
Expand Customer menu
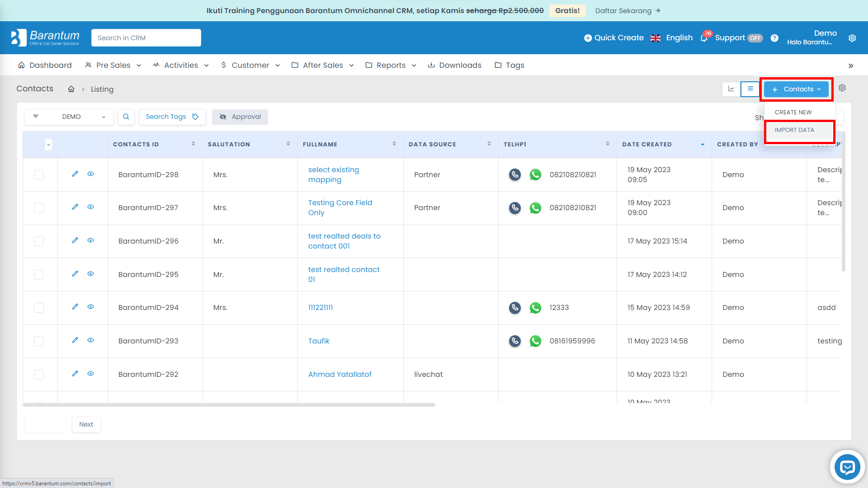click(250, 65)
